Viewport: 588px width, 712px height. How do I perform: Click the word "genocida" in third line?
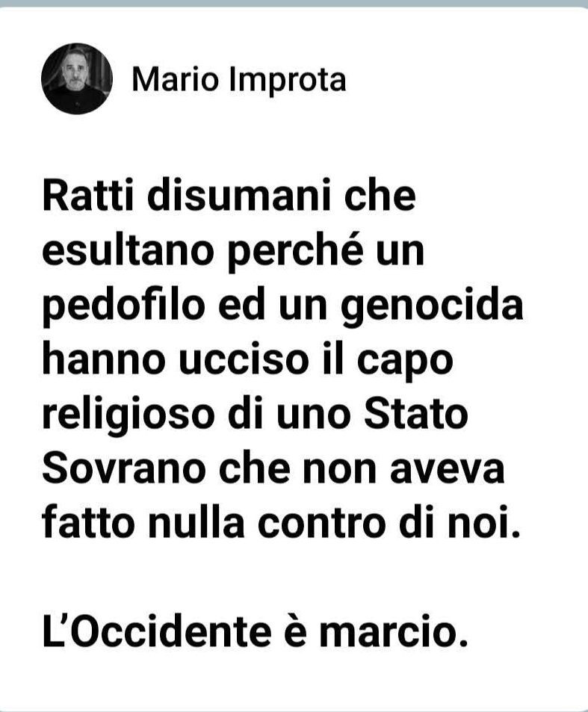(x=433, y=307)
